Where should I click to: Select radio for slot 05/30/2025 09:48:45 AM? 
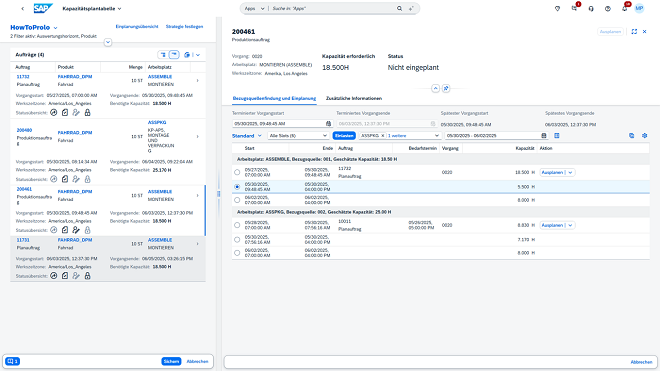[x=237, y=187]
